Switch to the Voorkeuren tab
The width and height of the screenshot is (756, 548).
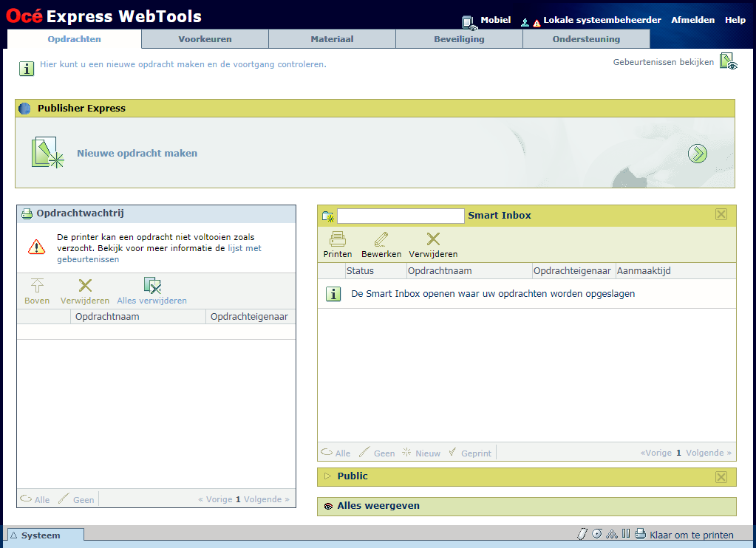[205, 39]
